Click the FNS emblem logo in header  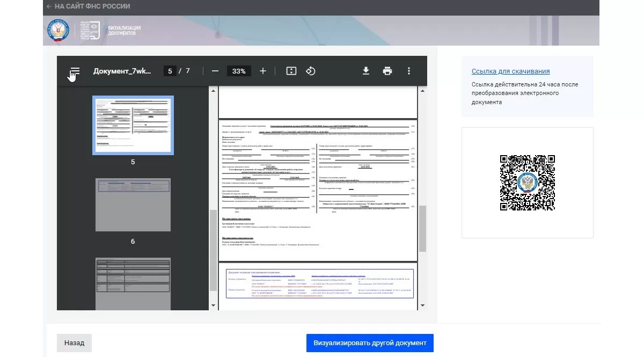(x=58, y=30)
